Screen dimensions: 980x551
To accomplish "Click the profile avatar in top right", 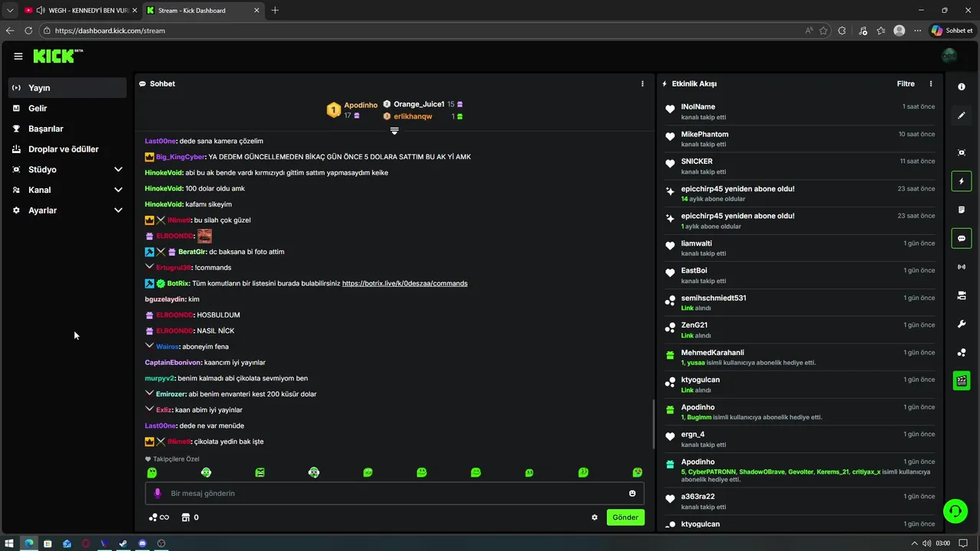I will pos(949,56).
